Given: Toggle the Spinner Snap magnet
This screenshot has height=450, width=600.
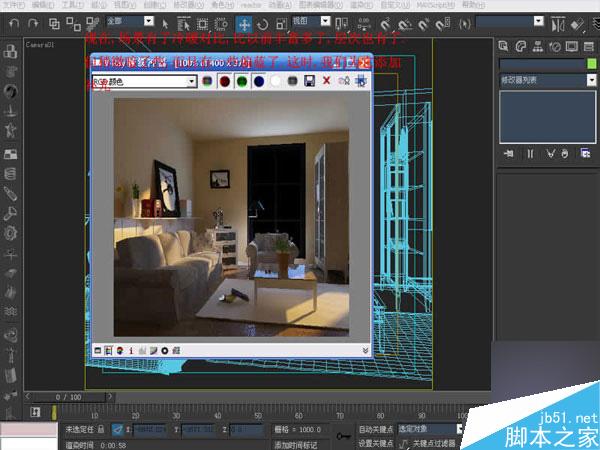Looking at the screenshot, I should tap(442, 25).
